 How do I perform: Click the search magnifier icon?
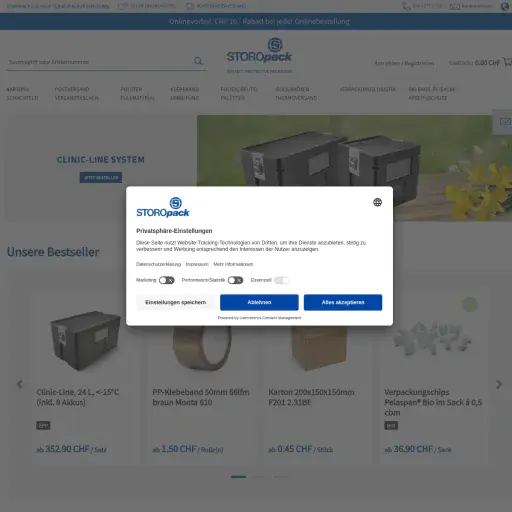tap(198, 61)
